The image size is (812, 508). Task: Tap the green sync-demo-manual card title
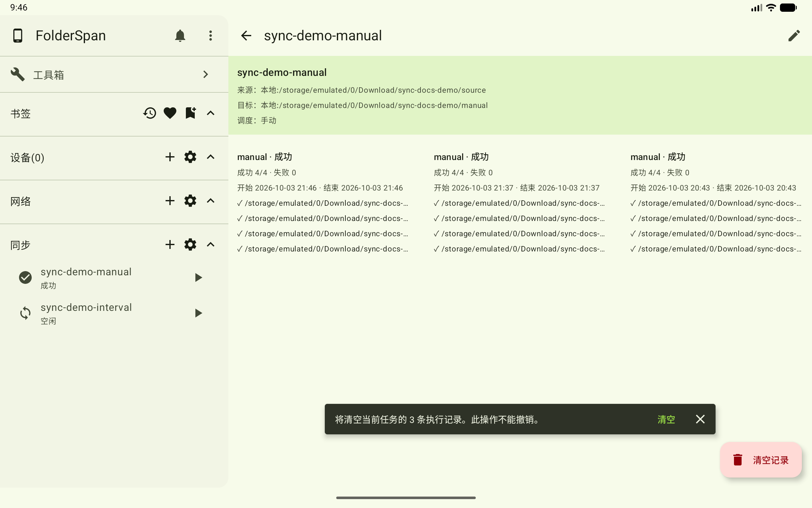coord(282,72)
